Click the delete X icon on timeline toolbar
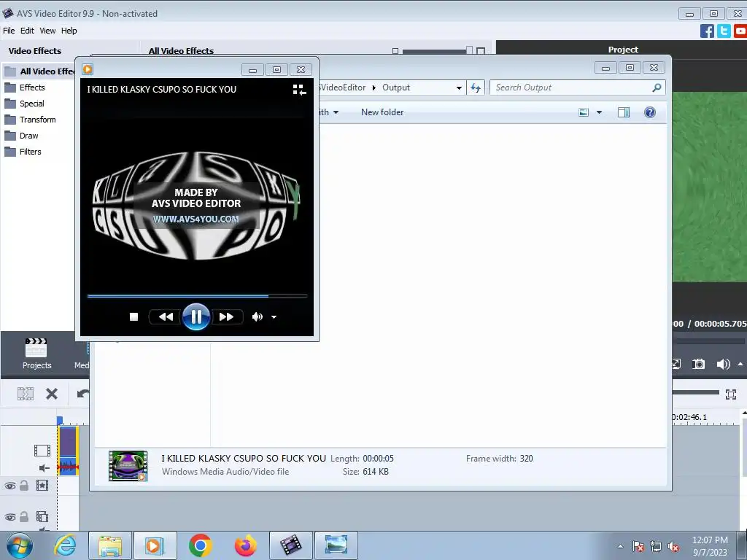Screen dimensions: 747x560 (x=52, y=394)
